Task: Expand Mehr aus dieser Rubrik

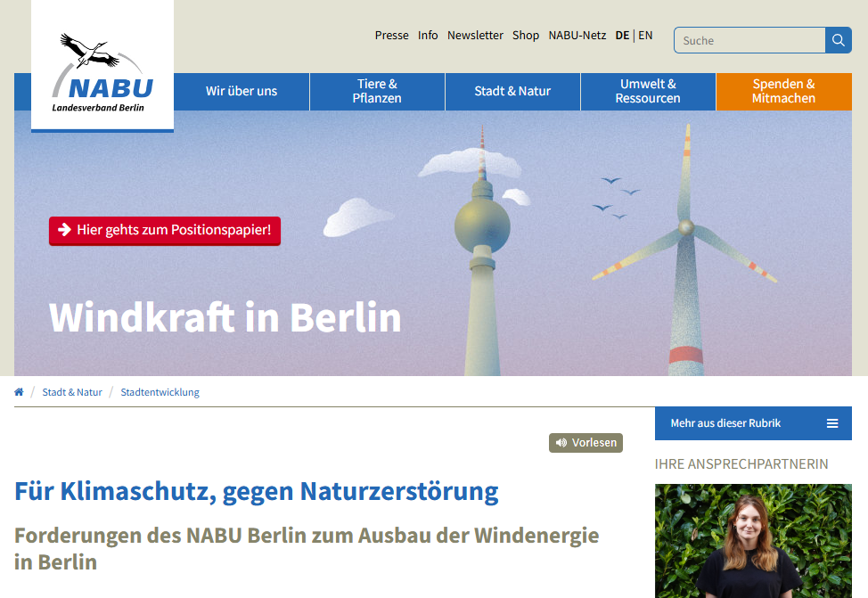Action: point(753,423)
